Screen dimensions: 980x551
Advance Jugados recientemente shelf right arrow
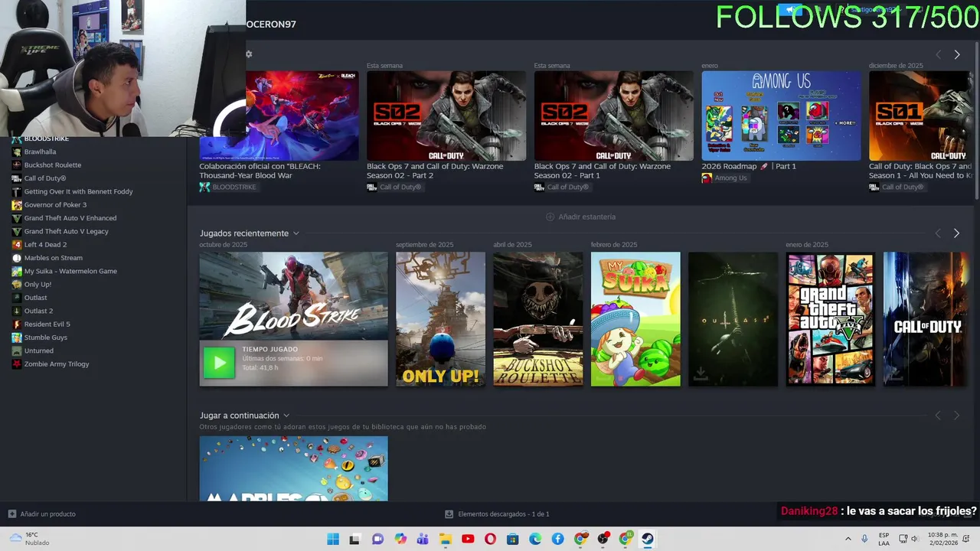pyautogui.click(x=956, y=233)
